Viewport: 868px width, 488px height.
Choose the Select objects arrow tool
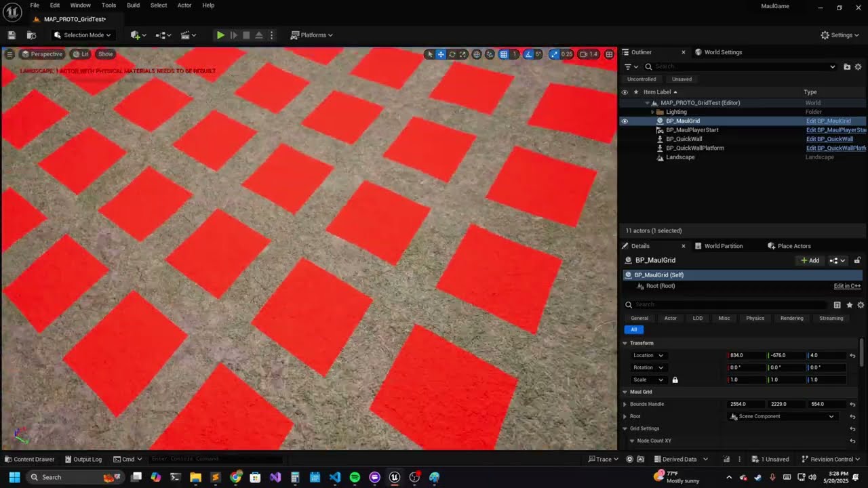click(x=429, y=54)
